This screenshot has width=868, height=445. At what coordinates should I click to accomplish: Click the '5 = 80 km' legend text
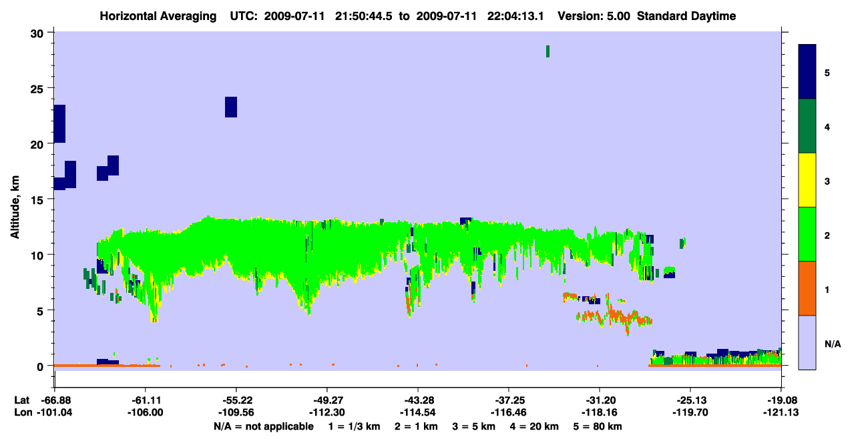tap(598, 426)
